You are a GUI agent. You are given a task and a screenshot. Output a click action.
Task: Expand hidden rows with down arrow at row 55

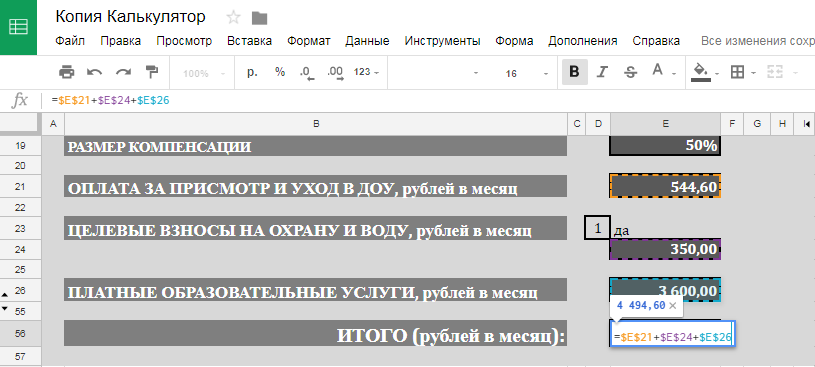pos(5,308)
